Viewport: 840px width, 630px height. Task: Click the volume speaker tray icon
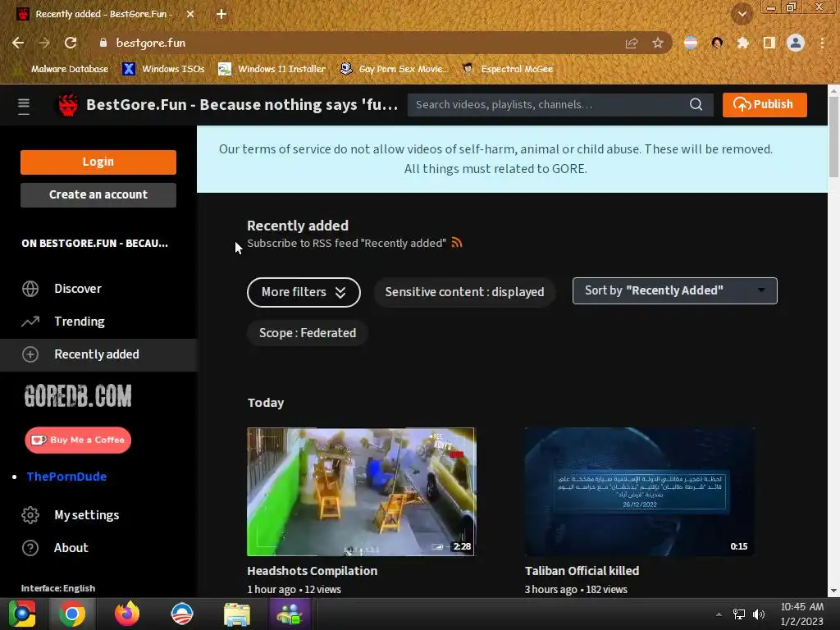pos(759,614)
